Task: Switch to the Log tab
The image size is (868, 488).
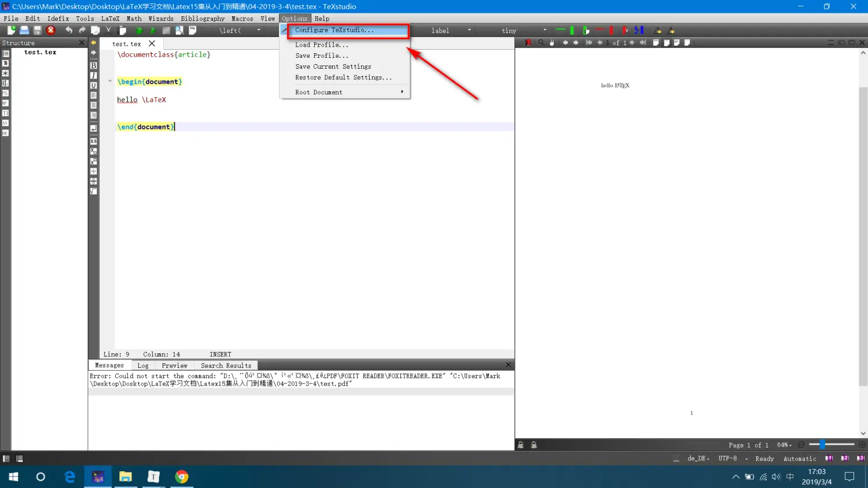Action: (143, 365)
